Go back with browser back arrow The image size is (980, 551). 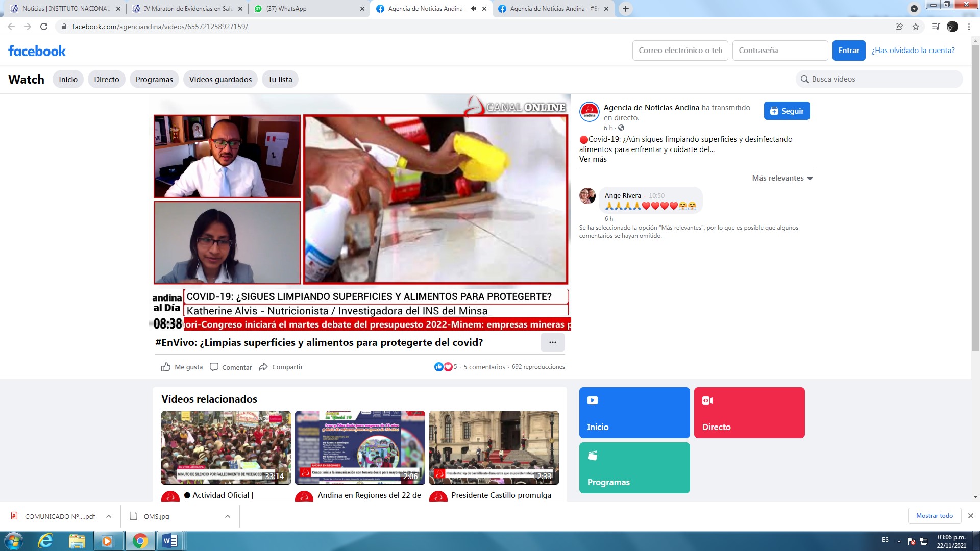(x=11, y=27)
